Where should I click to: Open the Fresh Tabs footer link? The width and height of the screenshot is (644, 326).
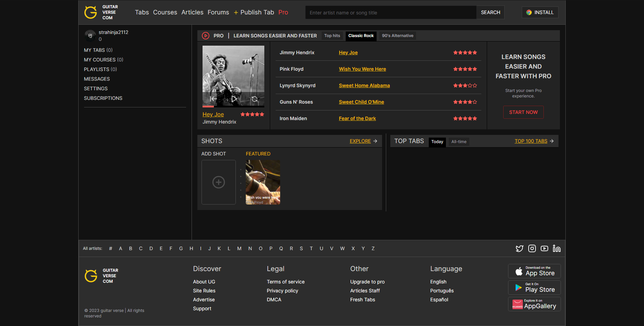[x=363, y=300]
